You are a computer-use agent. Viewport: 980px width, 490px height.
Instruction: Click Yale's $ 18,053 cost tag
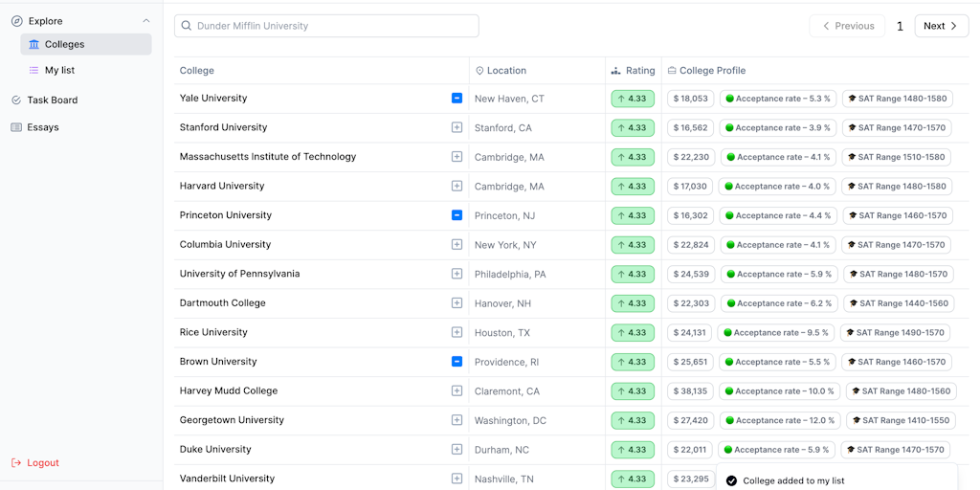[x=691, y=99]
